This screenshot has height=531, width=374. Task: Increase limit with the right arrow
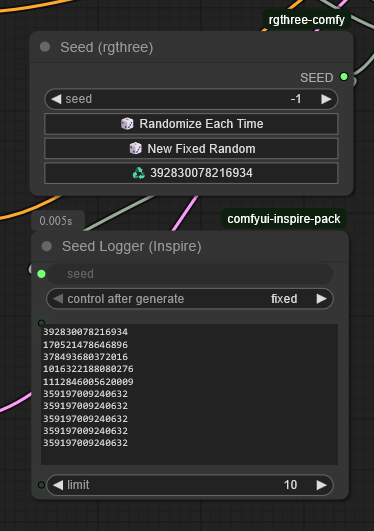click(x=321, y=485)
